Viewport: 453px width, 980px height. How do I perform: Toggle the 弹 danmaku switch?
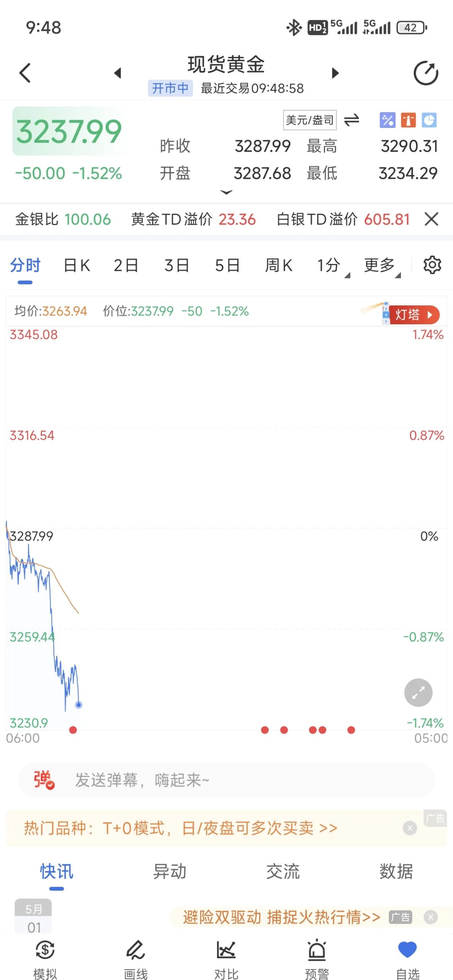click(x=44, y=780)
